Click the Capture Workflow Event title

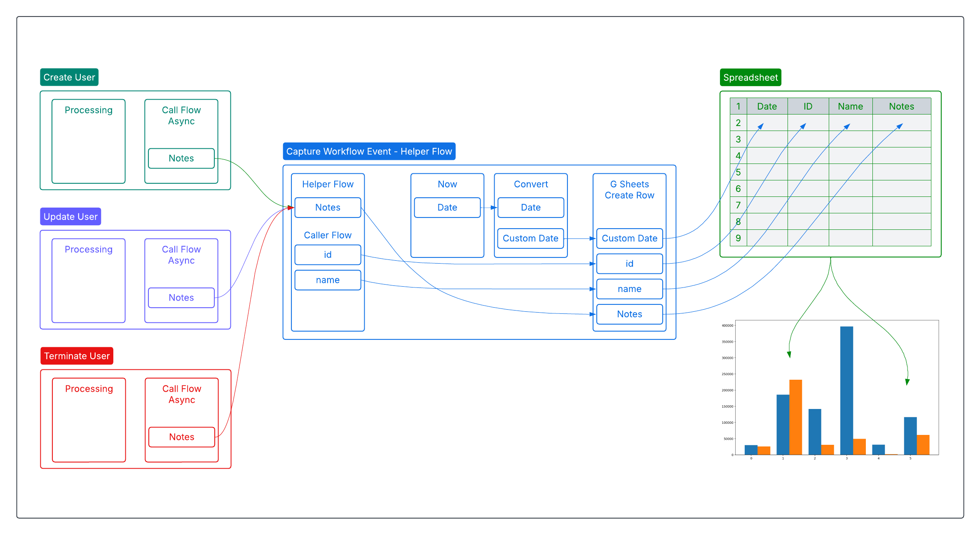click(369, 152)
